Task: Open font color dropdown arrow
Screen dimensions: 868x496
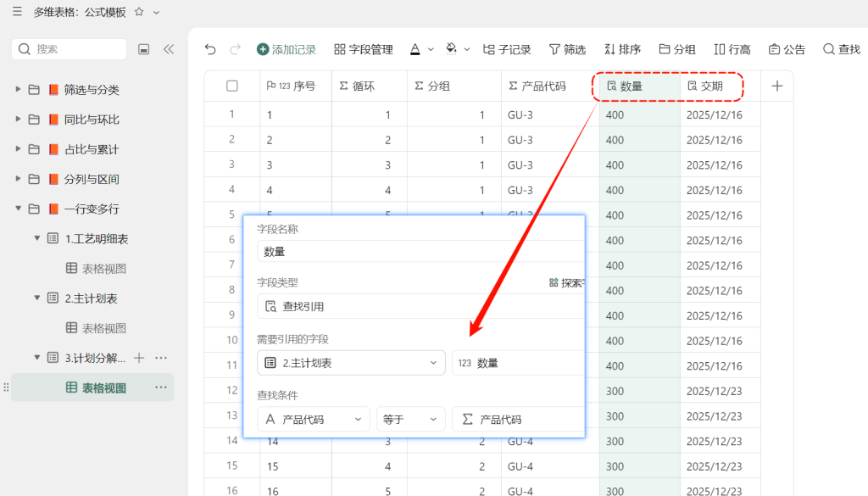Action: [x=431, y=49]
